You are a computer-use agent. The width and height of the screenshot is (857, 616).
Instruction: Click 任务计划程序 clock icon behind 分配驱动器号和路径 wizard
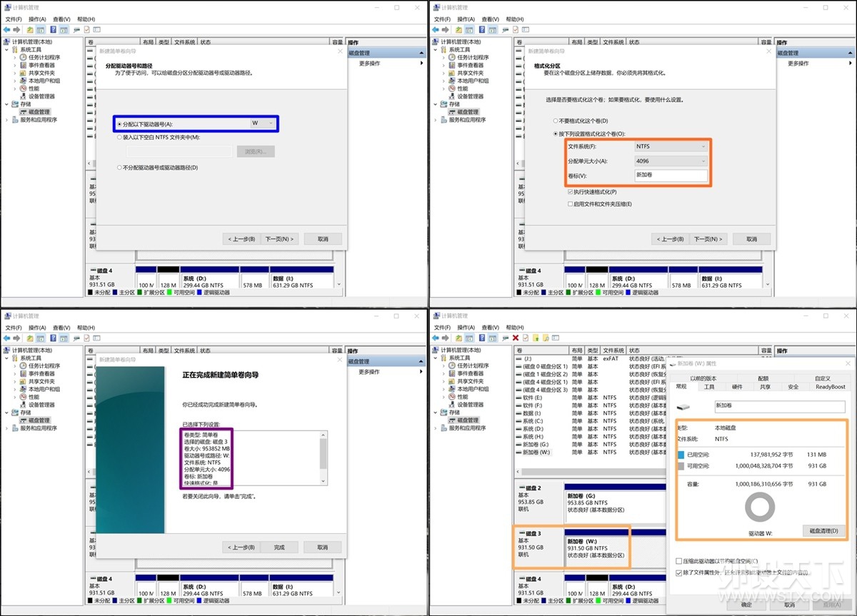coord(24,57)
